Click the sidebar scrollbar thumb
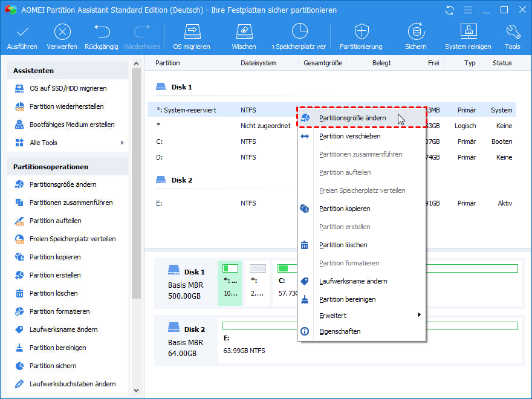Image resolution: width=532 pixels, height=399 pixels. pyautogui.click(x=137, y=183)
